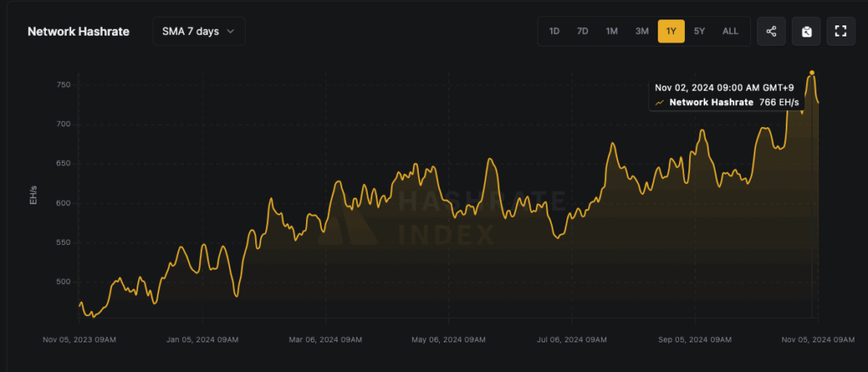The width and height of the screenshot is (868, 372).
Task: Click the Mar 06, 2024 09AM axis label
Action: click(326, 340)
